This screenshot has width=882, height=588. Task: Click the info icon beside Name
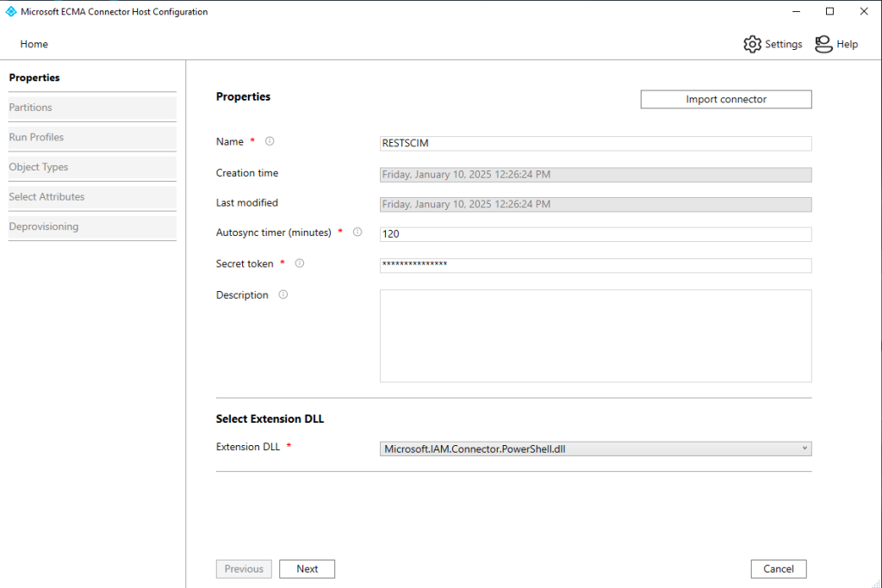(270, 141)
